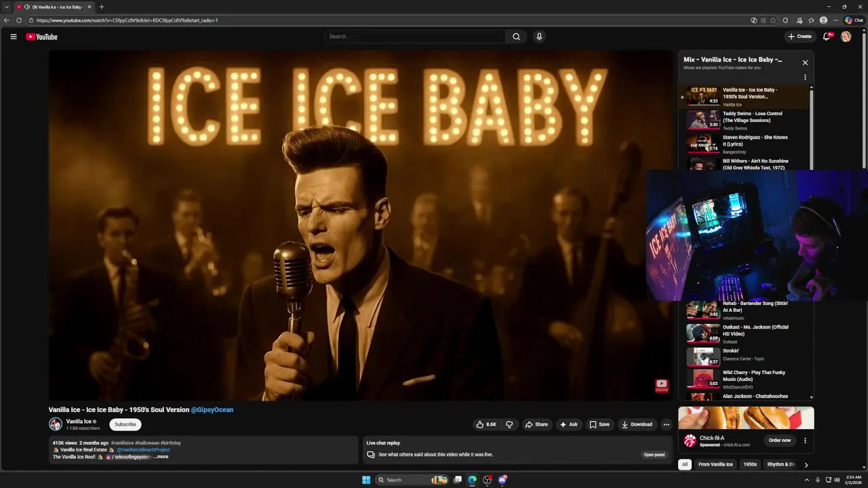Open Discord from taskbar
The image size is (868, 488).
pos(502,480)
